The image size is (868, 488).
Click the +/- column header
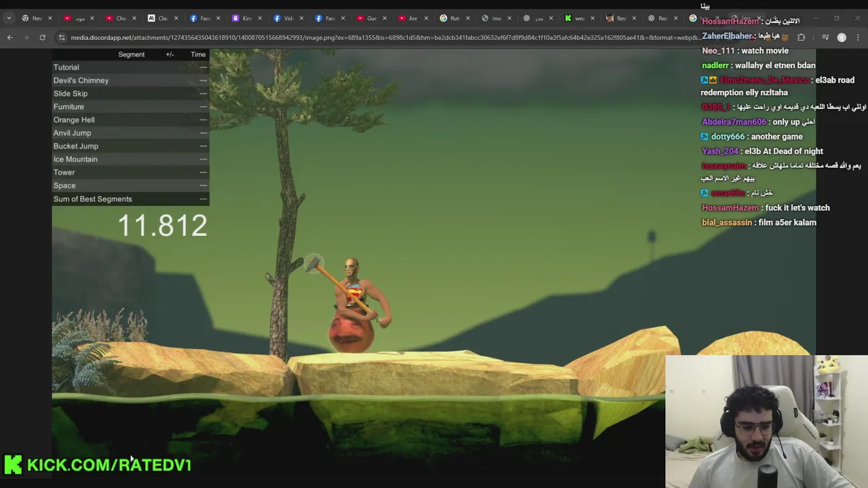[x=170, y=54]
